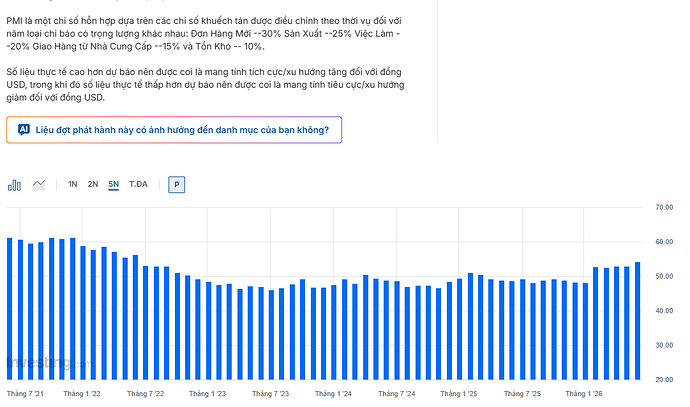Click the last bar in the chart
This screenshot has width=690, height=407.
[637, 321]
